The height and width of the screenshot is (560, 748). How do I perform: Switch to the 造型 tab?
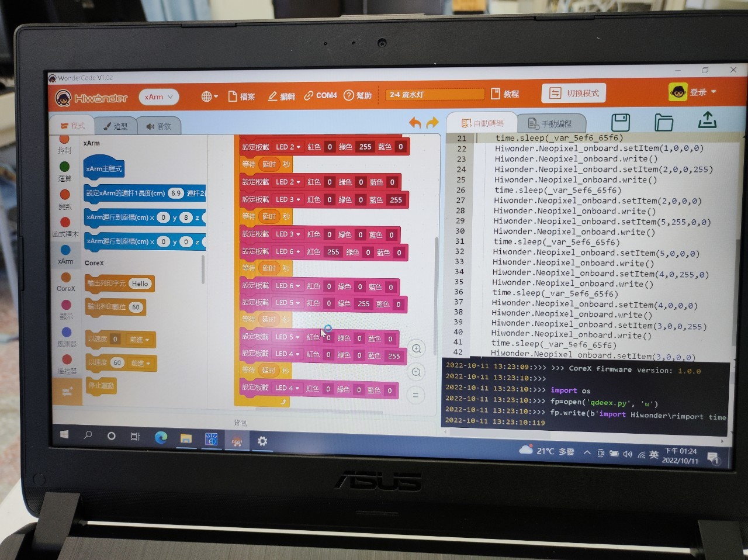click(x=116, y=126)
